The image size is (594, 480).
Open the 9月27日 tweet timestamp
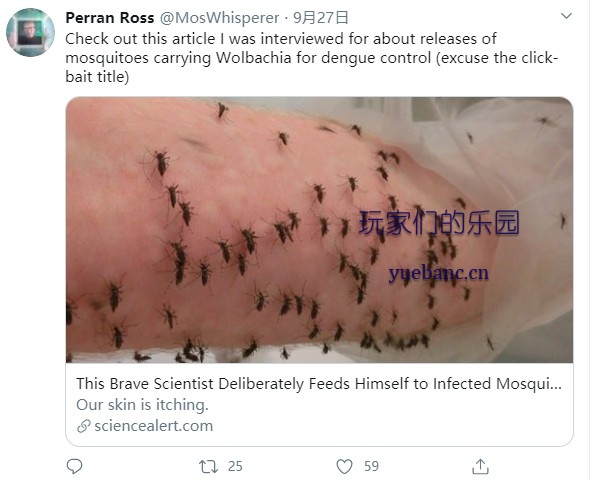[x=320, y=18]
